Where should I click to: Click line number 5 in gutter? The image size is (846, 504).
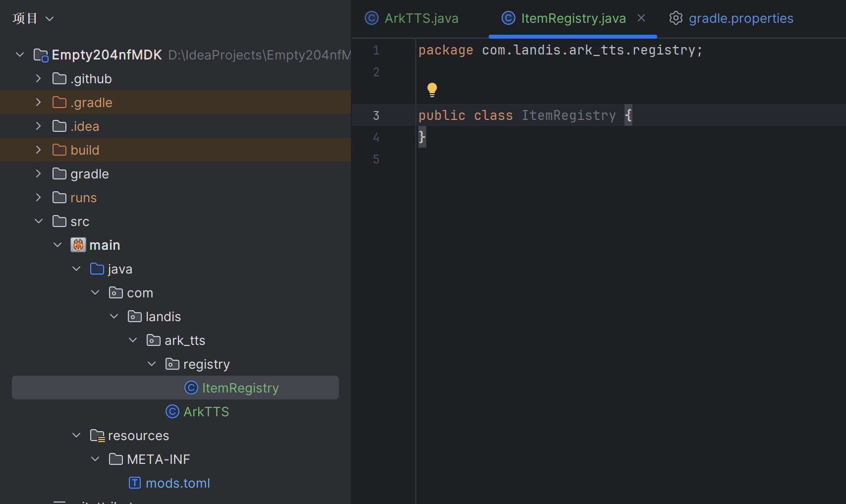click(376, 159)
